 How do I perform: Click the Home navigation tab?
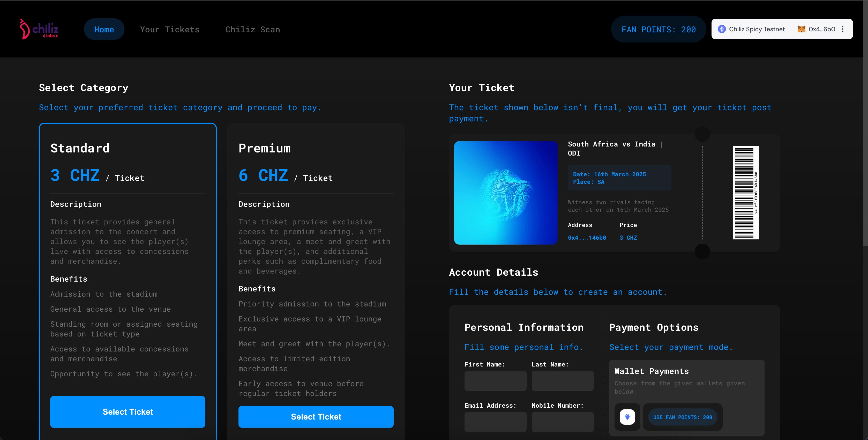[x=104, y=29]
